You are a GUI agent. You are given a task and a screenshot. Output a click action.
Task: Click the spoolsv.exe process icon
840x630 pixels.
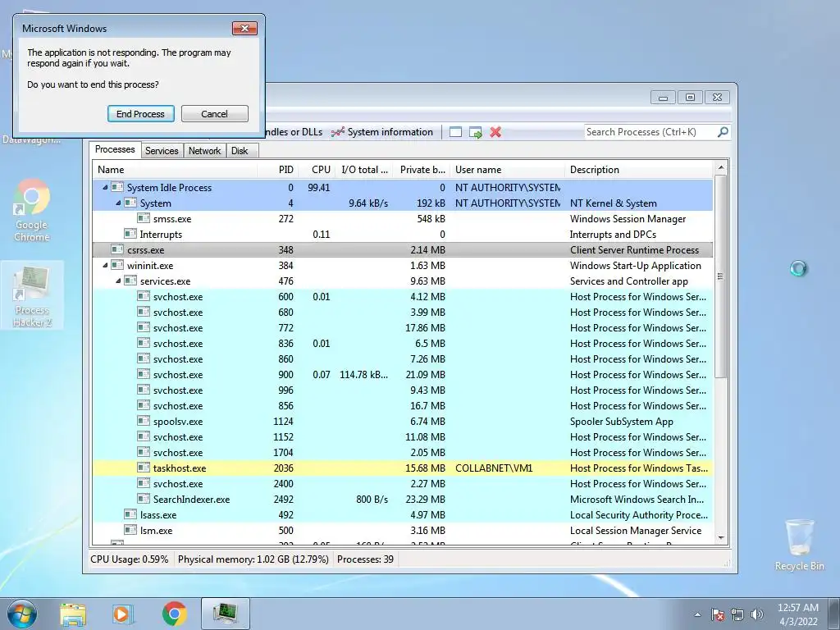(x=143, y=421)
